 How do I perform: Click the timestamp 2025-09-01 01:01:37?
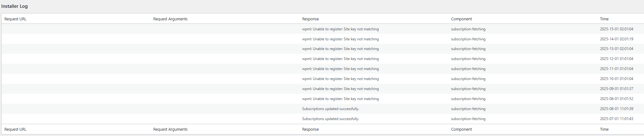[616, 89]
